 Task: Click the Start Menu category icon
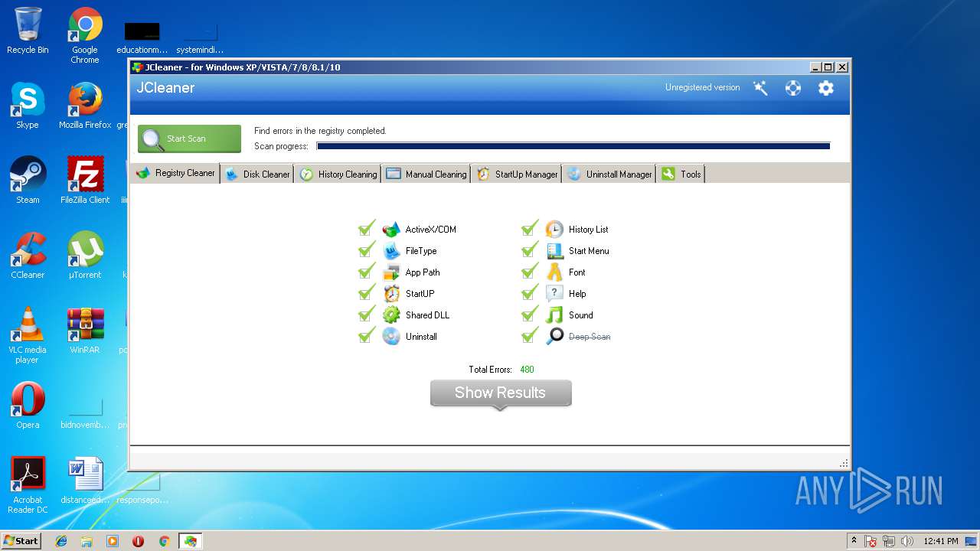coord(554,251)
